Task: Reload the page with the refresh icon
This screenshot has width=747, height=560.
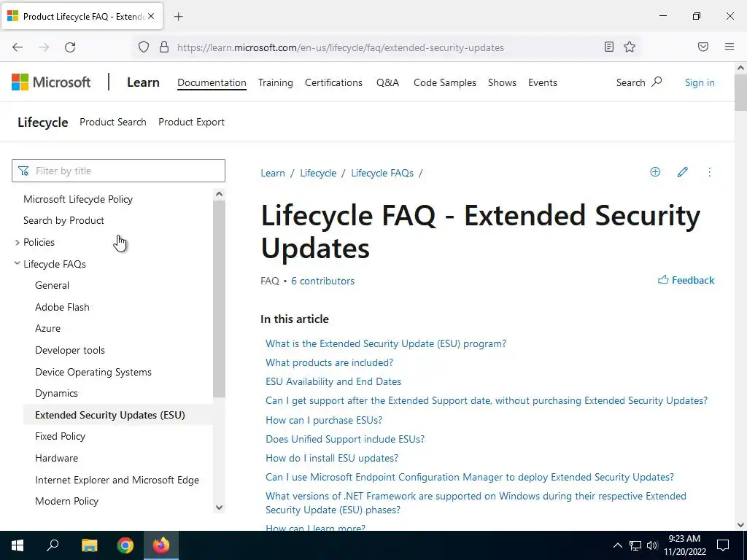Action: coord(70,47)
